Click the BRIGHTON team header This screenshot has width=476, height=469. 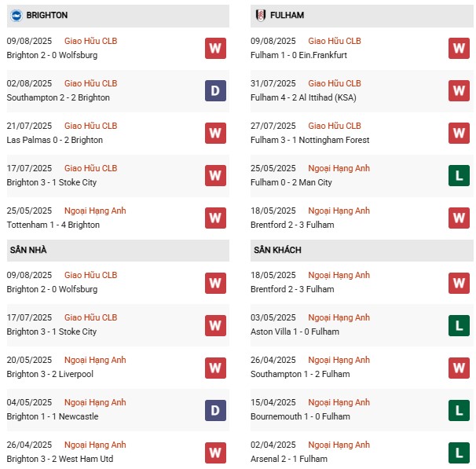(x=46, y=15)
